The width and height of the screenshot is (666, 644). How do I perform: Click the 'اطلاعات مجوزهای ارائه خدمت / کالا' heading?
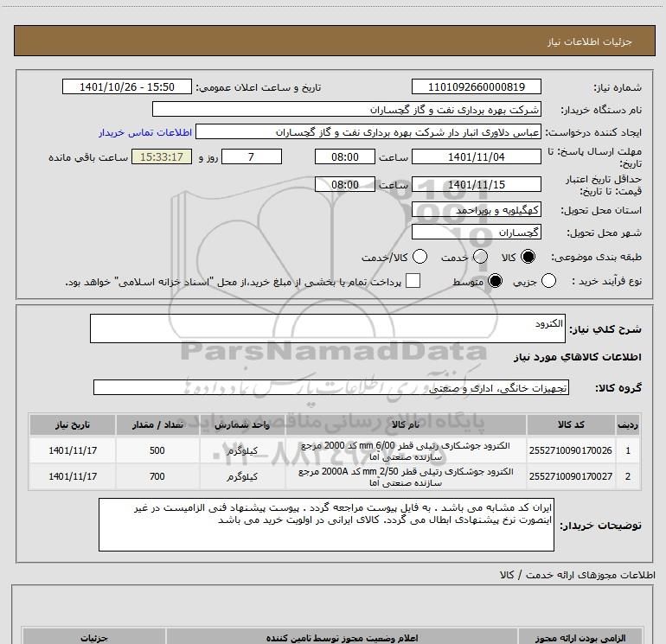[578, 575]
